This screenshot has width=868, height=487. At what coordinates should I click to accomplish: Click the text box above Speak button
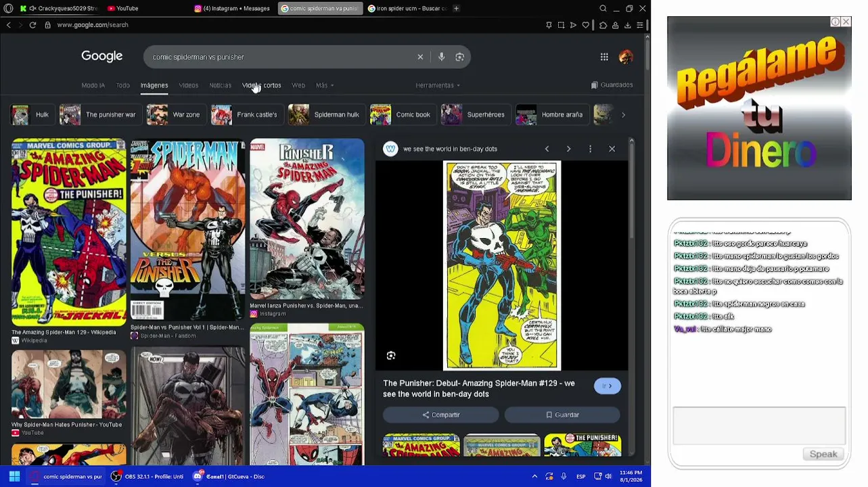coord(759,425)
